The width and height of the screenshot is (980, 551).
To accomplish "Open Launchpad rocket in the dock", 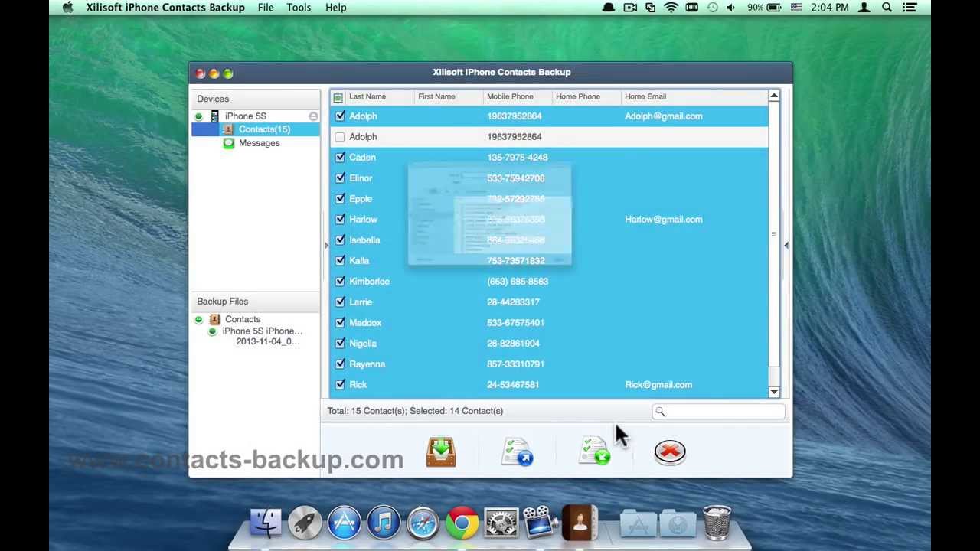I will pyautogui.click(x=305, y=523).
